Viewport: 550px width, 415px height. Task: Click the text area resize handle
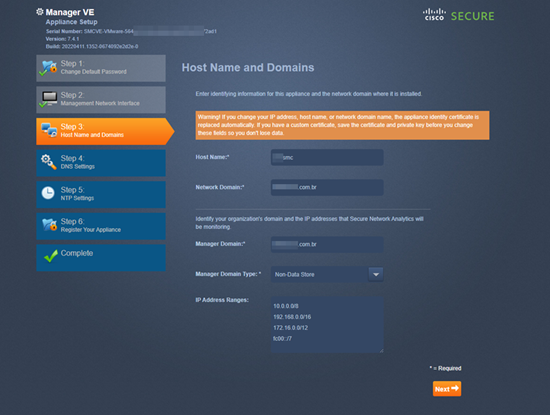381,350
